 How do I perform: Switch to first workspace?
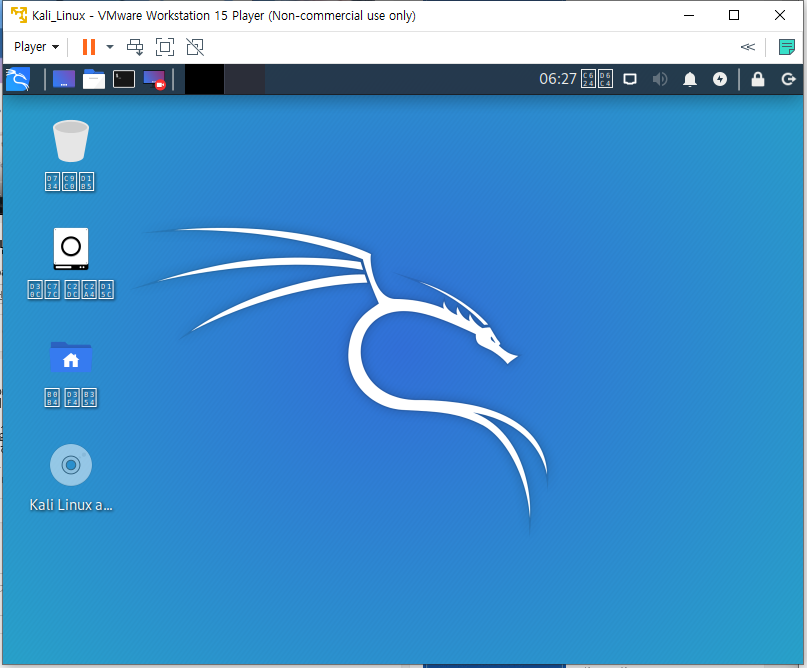click(x=204, y=79)
